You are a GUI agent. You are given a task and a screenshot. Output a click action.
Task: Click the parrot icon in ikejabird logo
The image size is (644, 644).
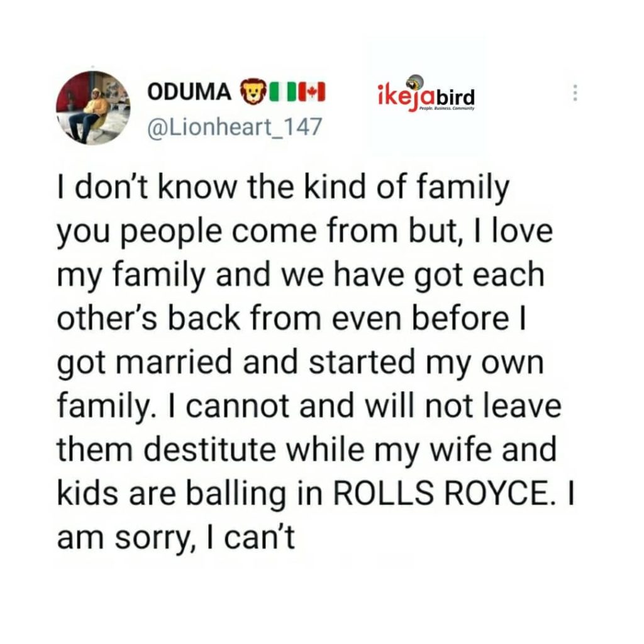414,81
